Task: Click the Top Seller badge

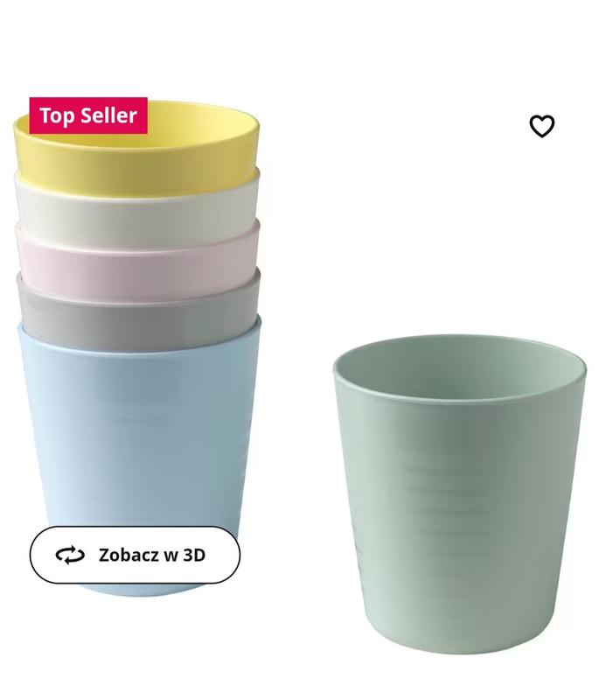Action: [x=88, y=115]
